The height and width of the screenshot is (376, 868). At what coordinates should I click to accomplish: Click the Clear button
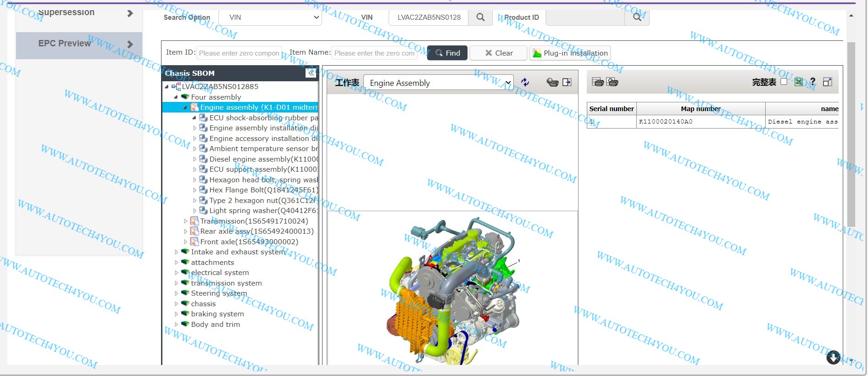coord(499,53)
